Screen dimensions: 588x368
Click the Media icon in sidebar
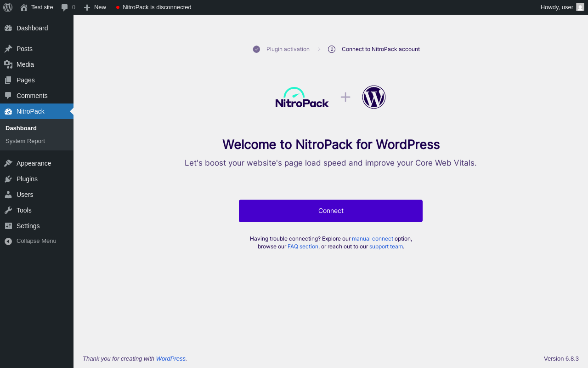point(8,64)
